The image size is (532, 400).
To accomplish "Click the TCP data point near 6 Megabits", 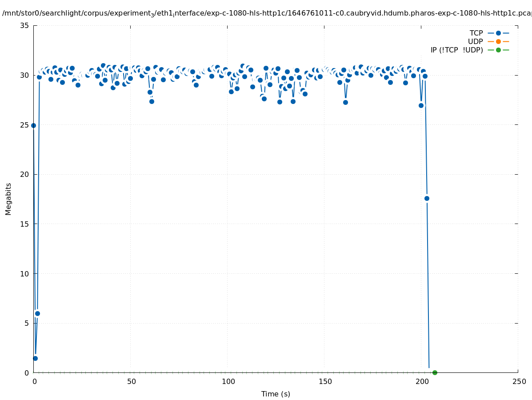I will [37, 313].
